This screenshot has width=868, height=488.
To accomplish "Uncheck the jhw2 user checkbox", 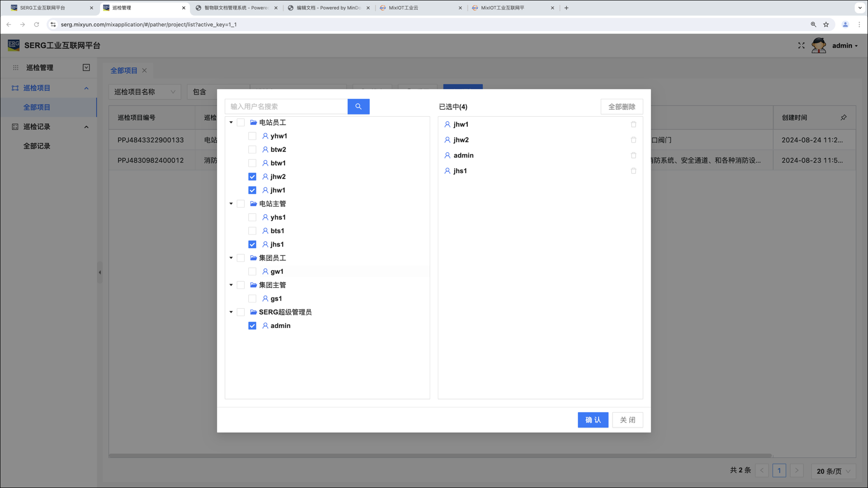I will tap(252, 177).
